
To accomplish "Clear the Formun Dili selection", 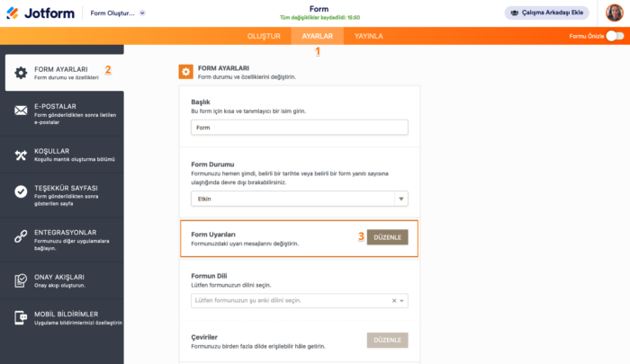I will coord(394,300).
